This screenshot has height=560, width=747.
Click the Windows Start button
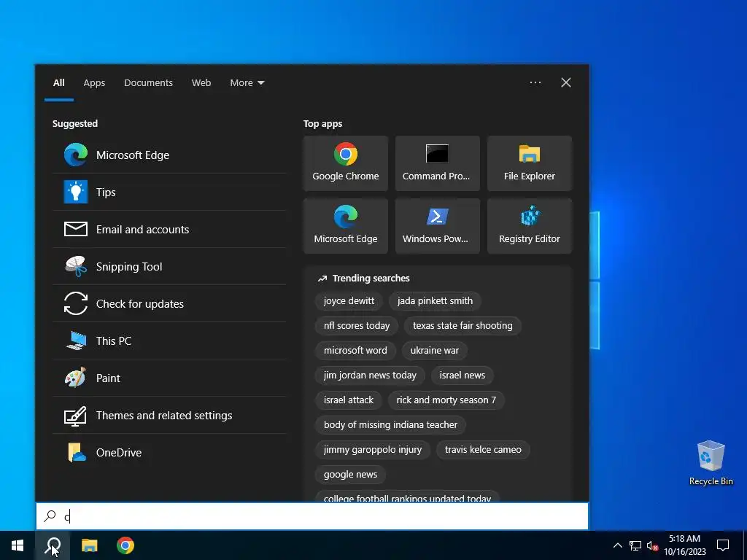(x=18, y=545)
